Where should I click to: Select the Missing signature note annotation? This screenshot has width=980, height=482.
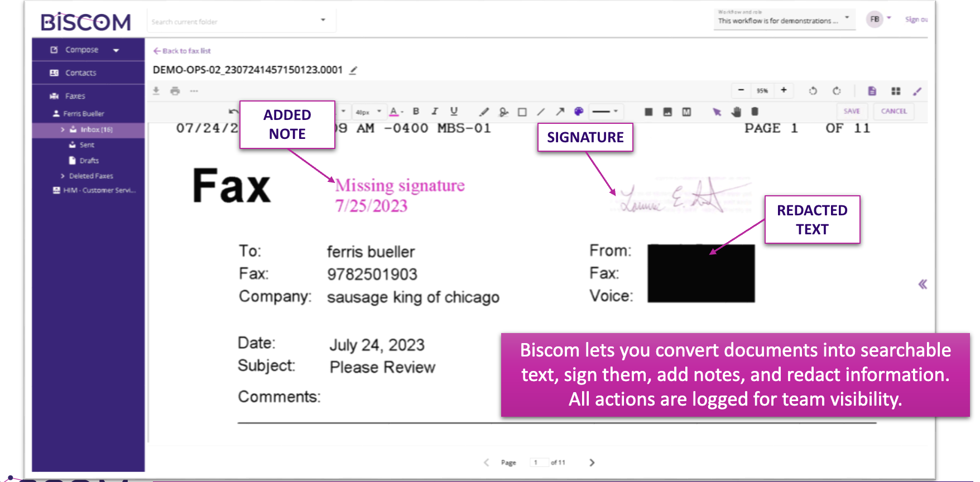[x=400, y=195]
